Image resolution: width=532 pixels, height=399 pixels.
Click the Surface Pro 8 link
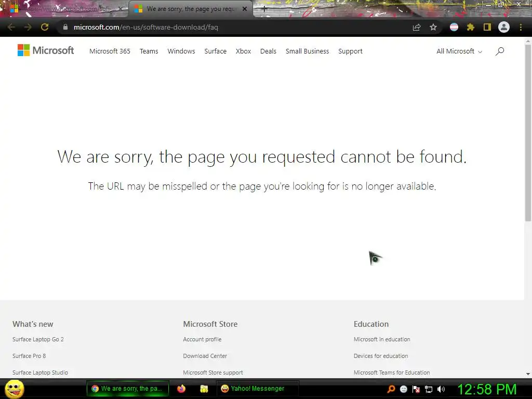click(x=29, y=356)
